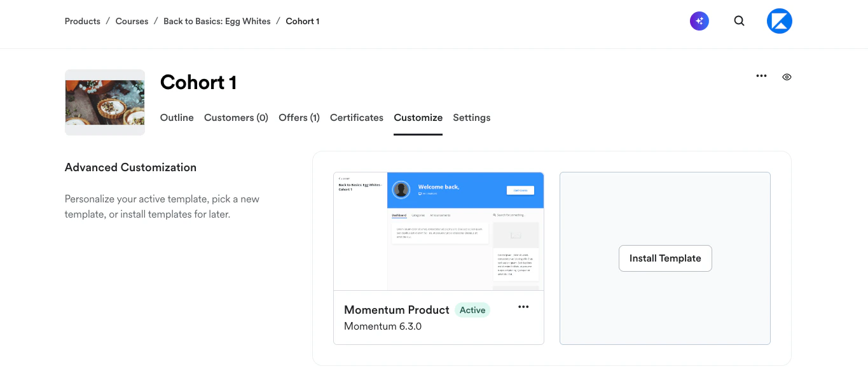Click the profile avatar in the header
This screenshot has height=378, width=868.
[779, 20]
